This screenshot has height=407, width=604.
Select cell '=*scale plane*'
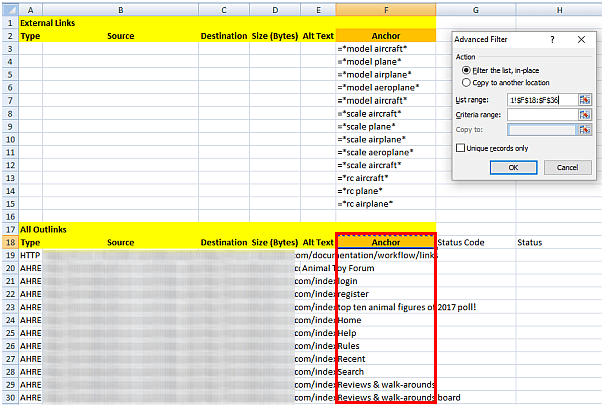pyautogui.click(x=386, y=126)
